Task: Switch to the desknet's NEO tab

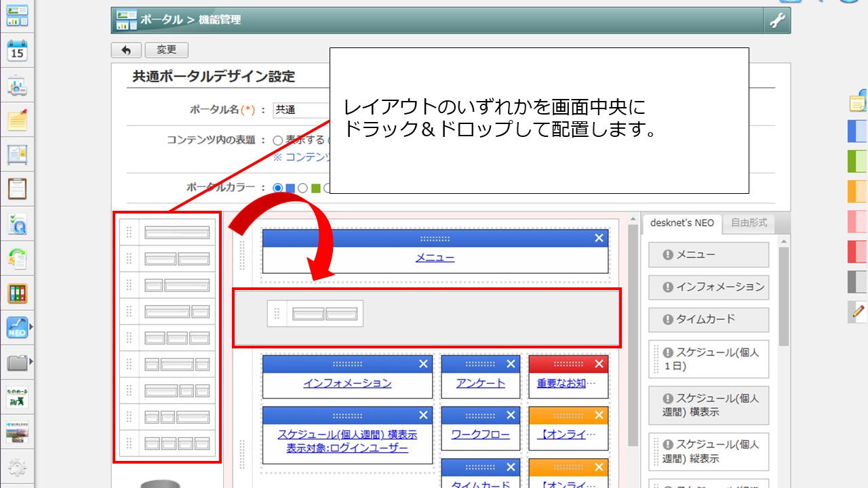Action: coord(682,223)
